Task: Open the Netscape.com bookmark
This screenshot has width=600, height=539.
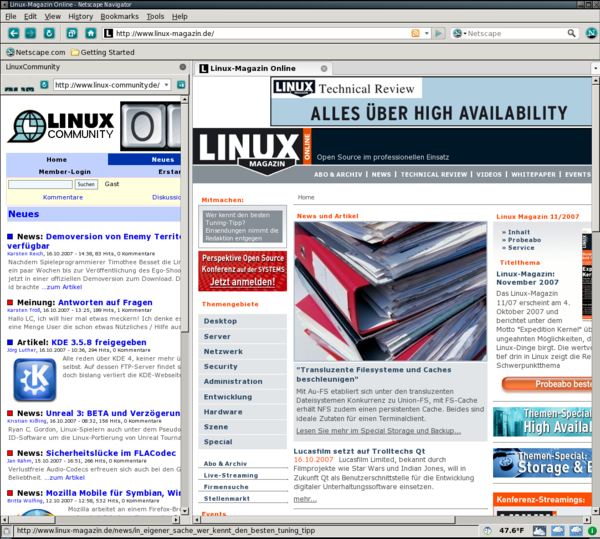Action: (36, 52)
